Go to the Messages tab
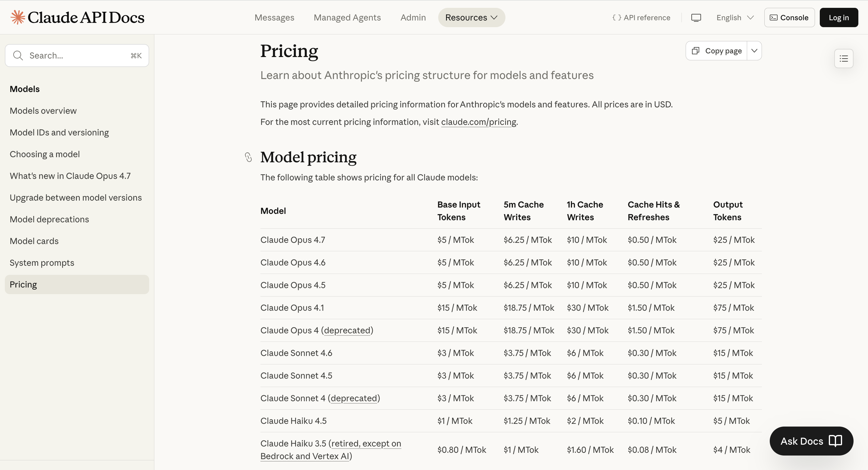Viewport: 868px width, 470px height. click(274, 17)
